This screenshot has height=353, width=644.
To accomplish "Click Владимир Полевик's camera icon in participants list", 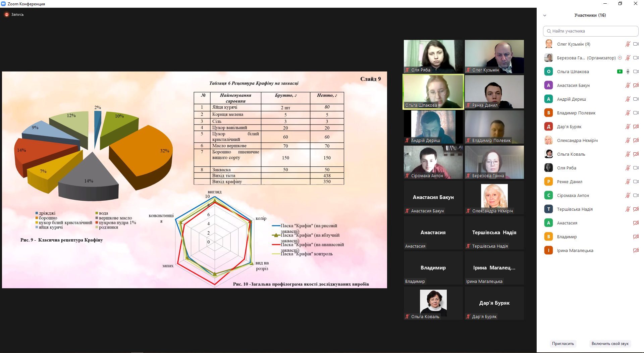I will [636, 113].
